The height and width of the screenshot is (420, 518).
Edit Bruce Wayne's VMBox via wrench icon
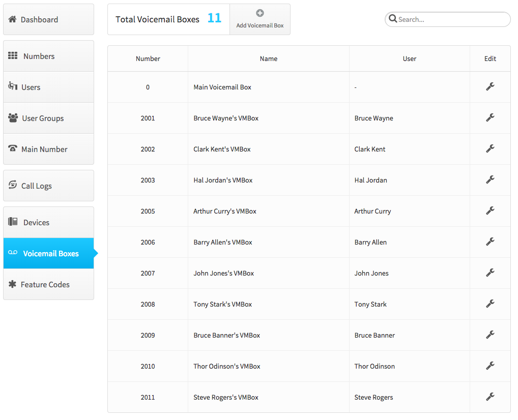pos(490,117)
